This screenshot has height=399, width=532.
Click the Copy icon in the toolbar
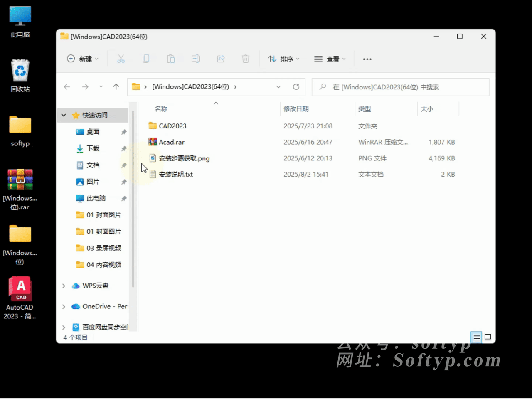pyautogui.click(x=146, y=59)
